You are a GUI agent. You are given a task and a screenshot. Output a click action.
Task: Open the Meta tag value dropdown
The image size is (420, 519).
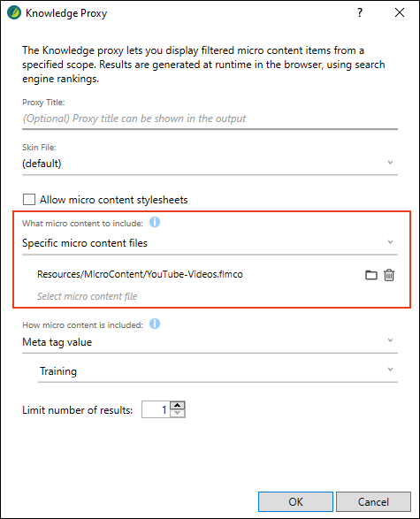pos(210,342)
